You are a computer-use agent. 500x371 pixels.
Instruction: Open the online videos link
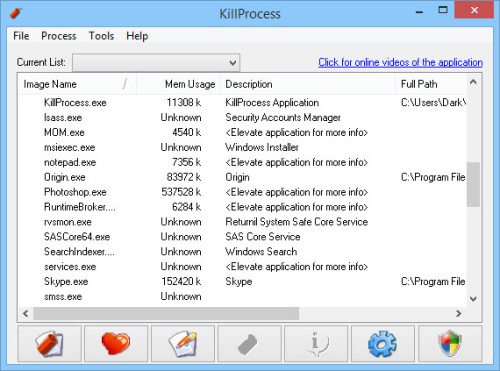tap(400, 62)
